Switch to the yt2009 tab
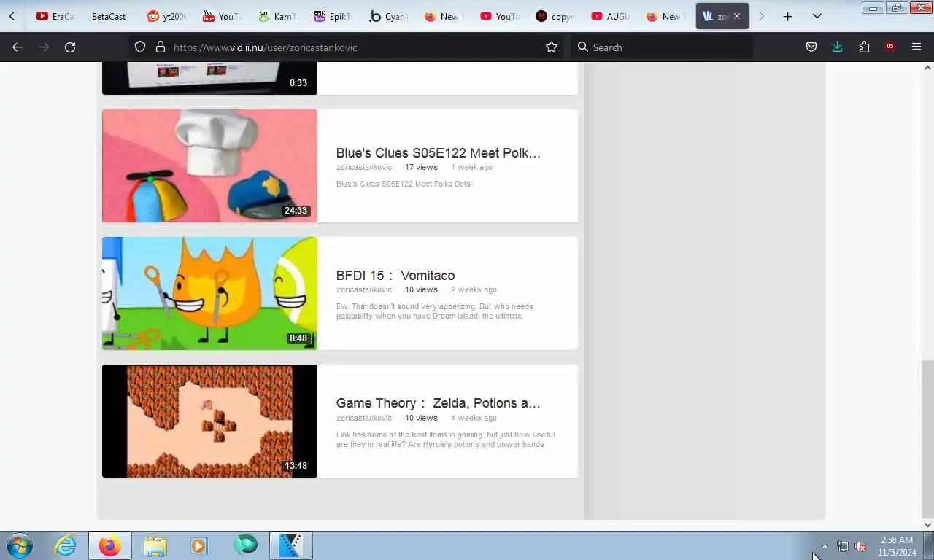This screenshot has height=560, width=934. point(166,16)
